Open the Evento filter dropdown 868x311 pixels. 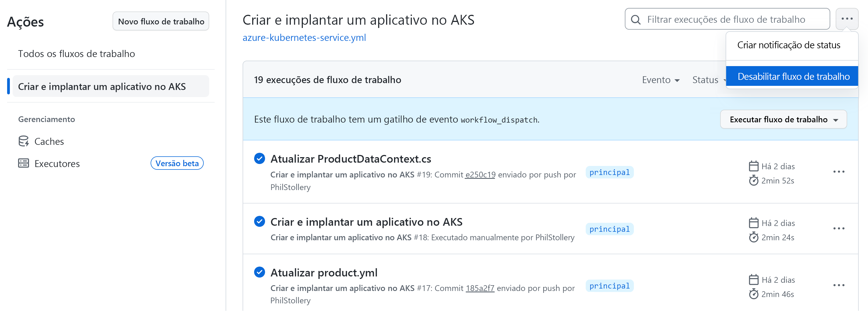(660, 80)
